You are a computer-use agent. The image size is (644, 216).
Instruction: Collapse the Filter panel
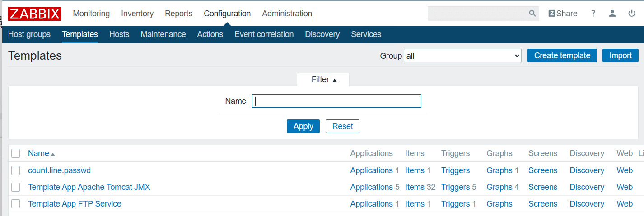(323, 80)
